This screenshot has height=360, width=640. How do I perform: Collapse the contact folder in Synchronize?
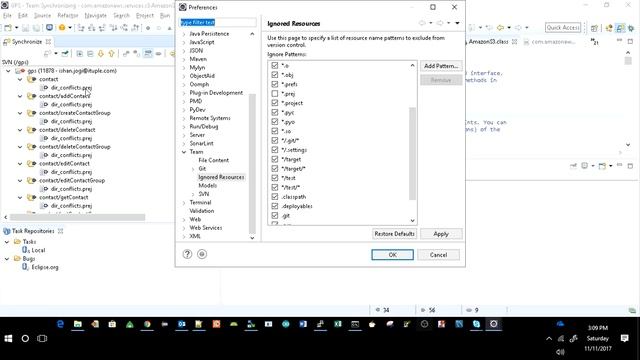[20, 79]
